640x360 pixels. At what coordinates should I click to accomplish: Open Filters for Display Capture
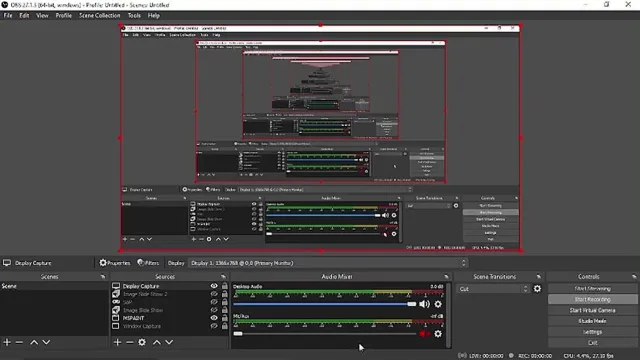pyautogui.click(x=148, y=263)
